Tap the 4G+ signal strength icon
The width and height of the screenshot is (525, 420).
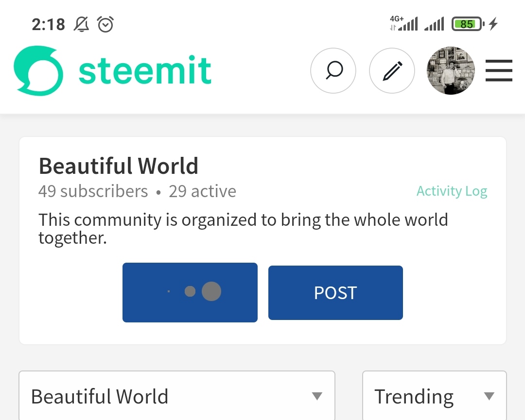click(x=404, y=23)
